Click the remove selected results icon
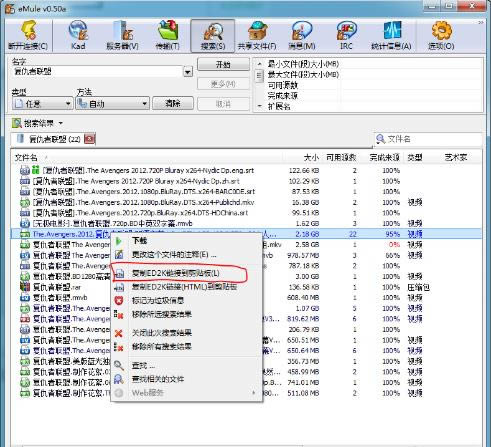 tap(119, 314)
